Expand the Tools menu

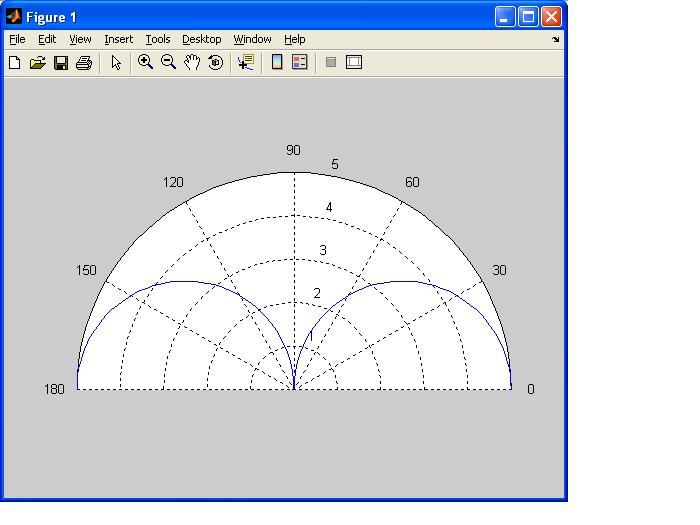point(157,39)
